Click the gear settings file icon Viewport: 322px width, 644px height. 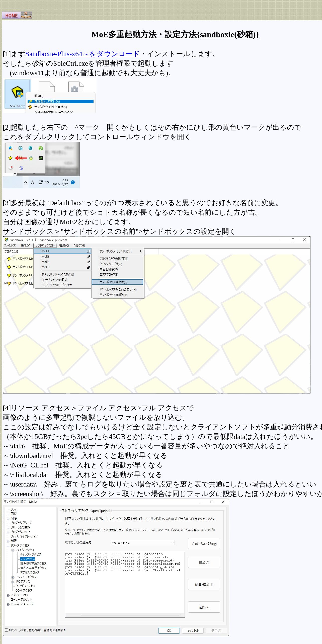tap(76, 87)
